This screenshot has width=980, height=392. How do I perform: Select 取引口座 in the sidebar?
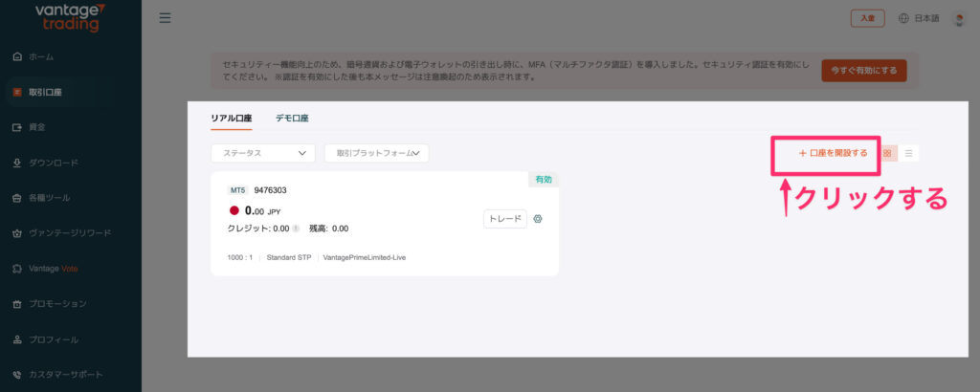tap(71, 93)
